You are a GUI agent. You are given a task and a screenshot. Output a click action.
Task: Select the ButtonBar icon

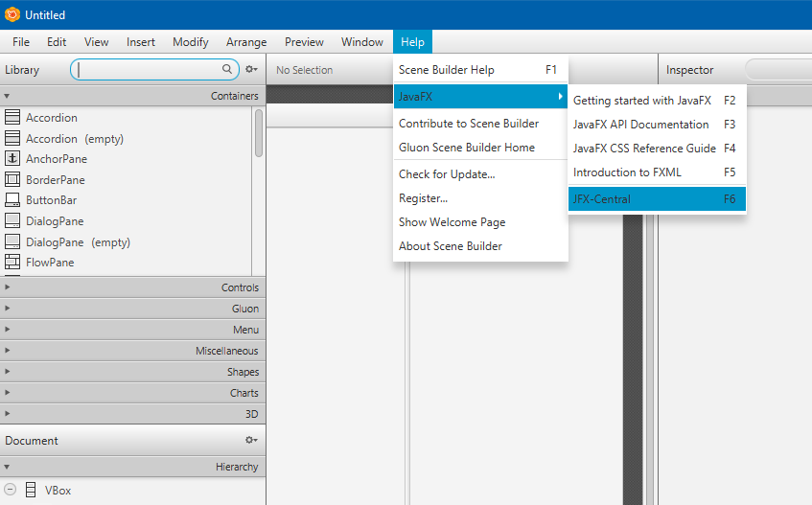[x=12, y=199]
